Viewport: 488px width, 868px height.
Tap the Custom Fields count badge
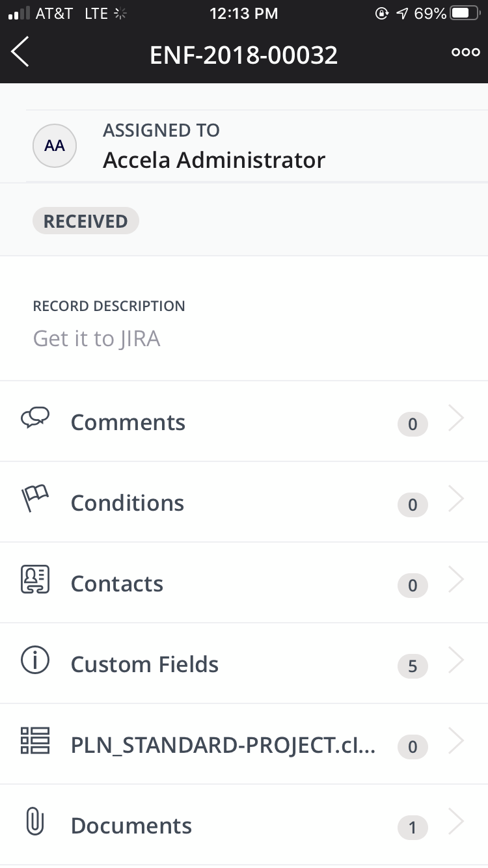tap(413, 666)
